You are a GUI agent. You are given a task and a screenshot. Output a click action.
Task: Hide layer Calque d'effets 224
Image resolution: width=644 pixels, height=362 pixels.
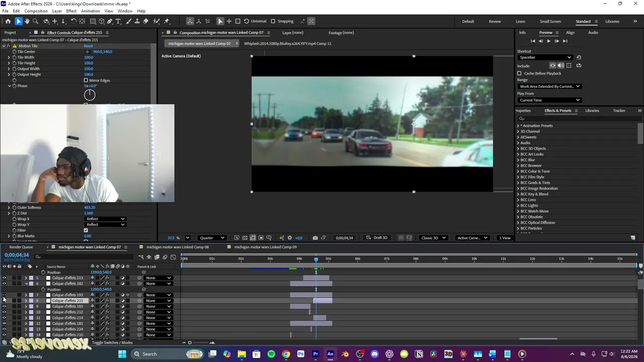point(4,329)
